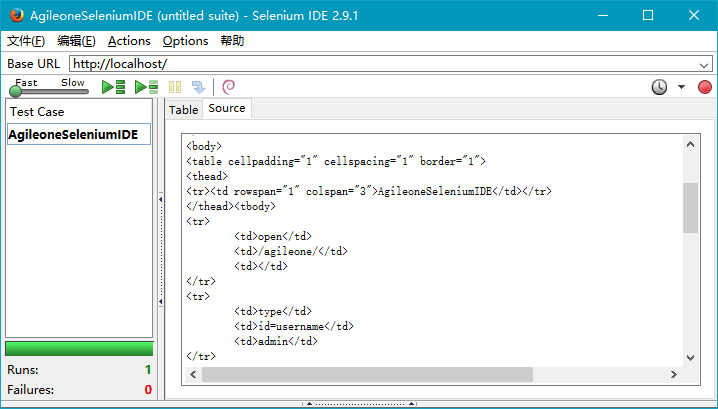The image size is (718, 409).
Task: Play entire test suite button
Action: [114, 87]
